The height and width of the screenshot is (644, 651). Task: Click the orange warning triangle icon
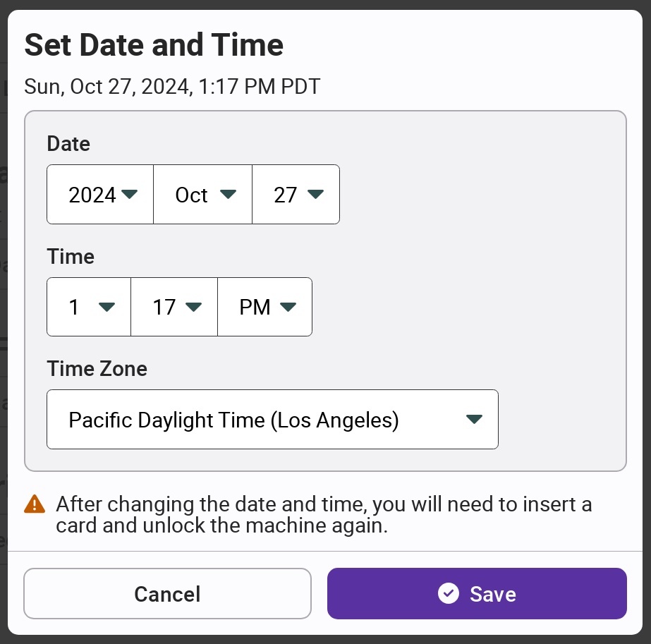(34, 504)
